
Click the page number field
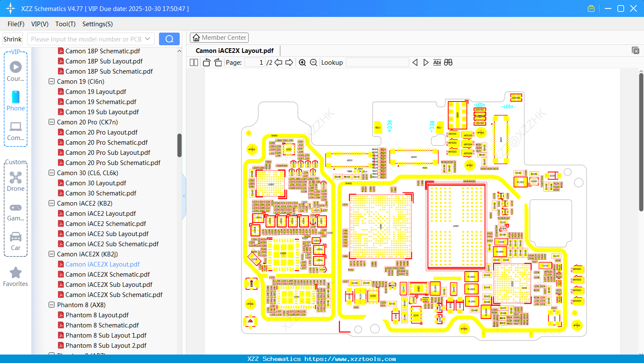pos(255,63)
